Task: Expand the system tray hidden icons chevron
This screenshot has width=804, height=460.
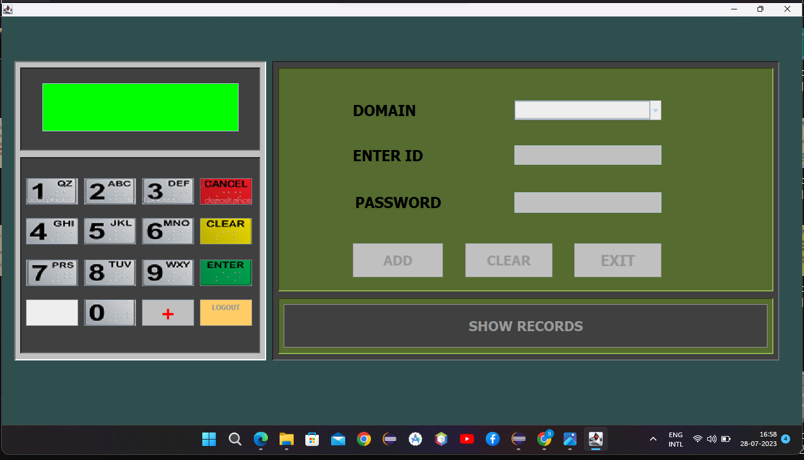Action: pyautogui.click(x=653, y=439)
